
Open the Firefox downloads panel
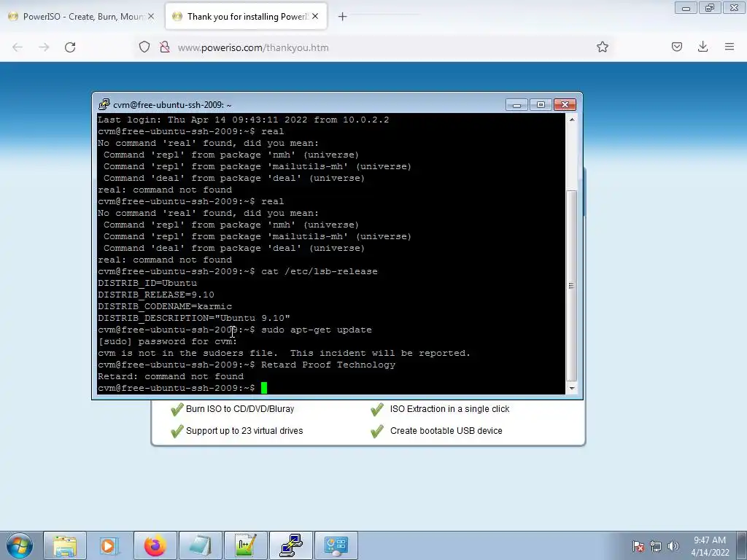coord(703,47)
